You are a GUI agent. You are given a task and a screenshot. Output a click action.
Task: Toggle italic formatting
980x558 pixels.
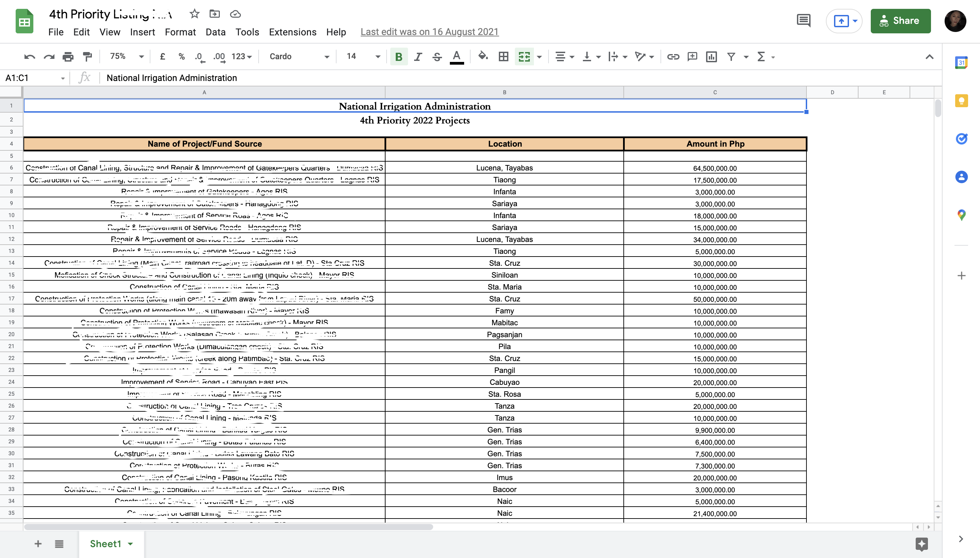pyautogui.click(x=418, y=57)
